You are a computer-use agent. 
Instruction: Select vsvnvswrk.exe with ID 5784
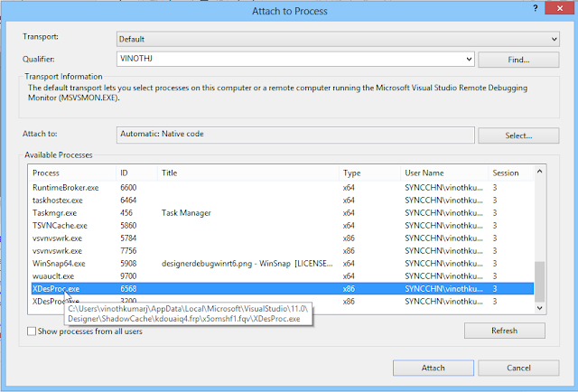[282, 238]
